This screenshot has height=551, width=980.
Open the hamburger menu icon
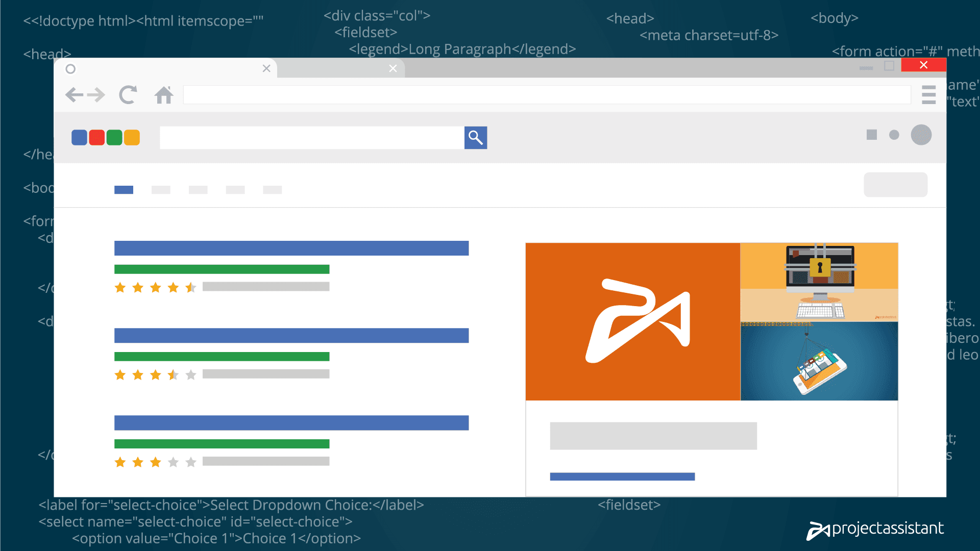[x=928, y=95]
